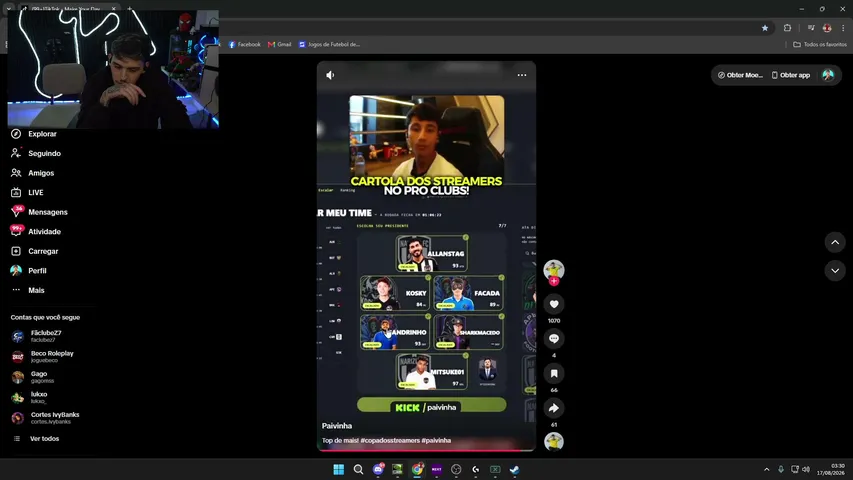The image size is (853, 480).
Task: Open Discord from the taskbar
Action: 378,469
